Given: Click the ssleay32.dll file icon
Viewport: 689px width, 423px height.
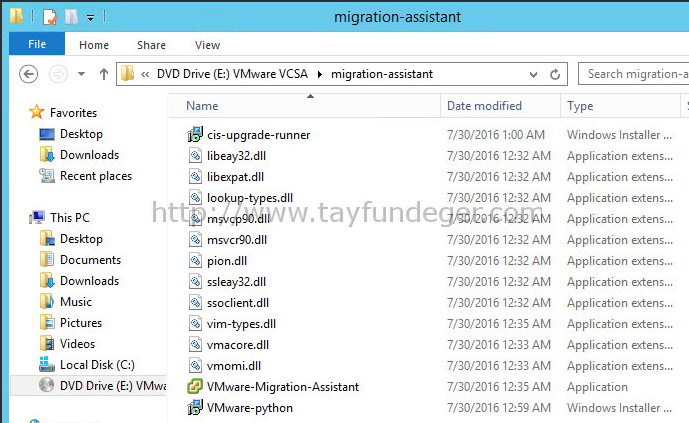Looking at the screenshot, I should click(x=195, y=282).
